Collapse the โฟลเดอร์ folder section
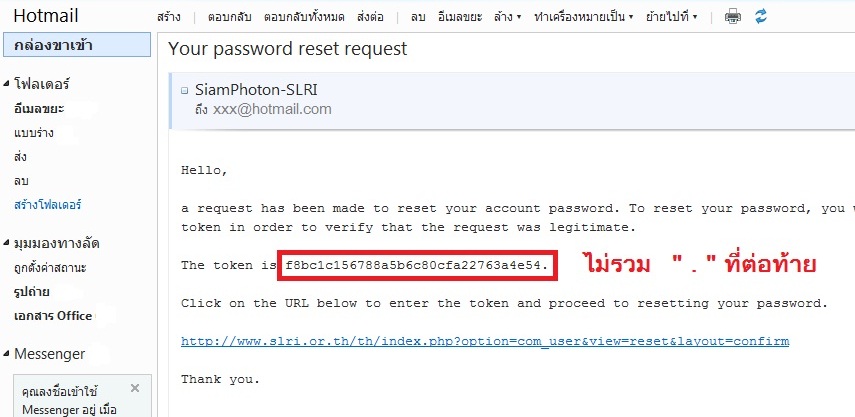Screen dimensions: 855x417 tap(6, 84)
